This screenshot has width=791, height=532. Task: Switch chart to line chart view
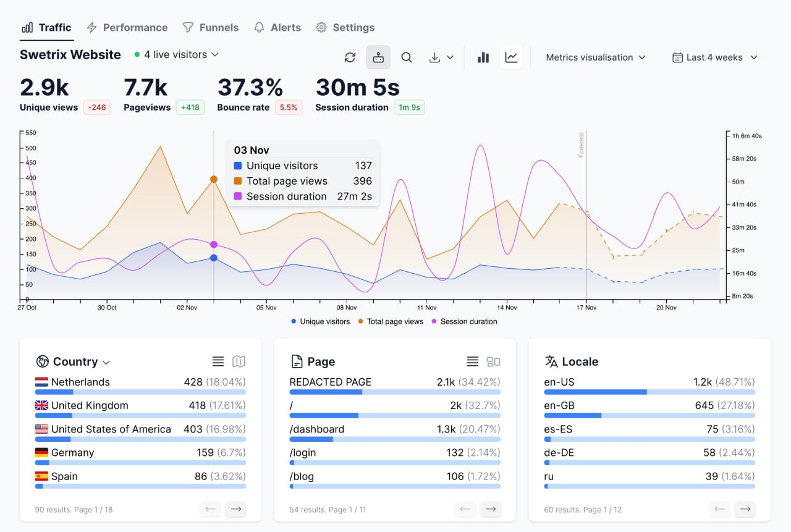point(511,57)
